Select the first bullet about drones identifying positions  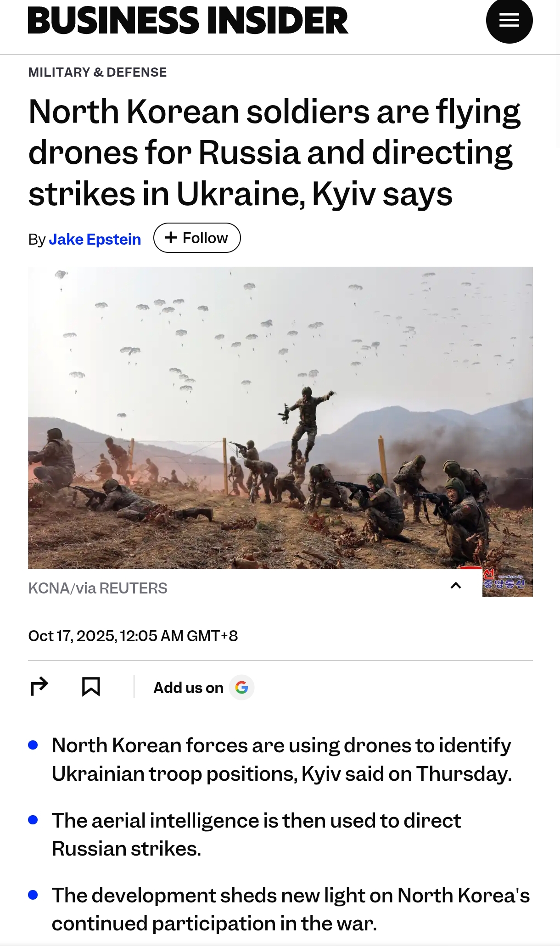click(x=282, y=759)
